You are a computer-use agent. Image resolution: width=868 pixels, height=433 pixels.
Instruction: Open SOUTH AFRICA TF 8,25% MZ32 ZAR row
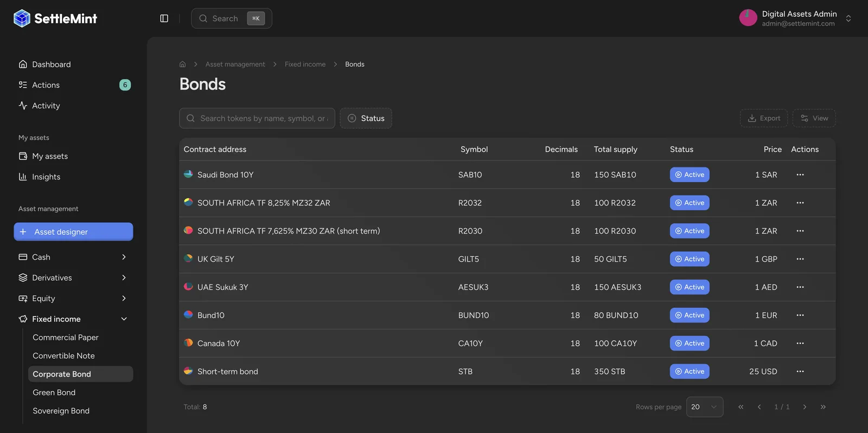pyautogui.click(x=507, y=203)
